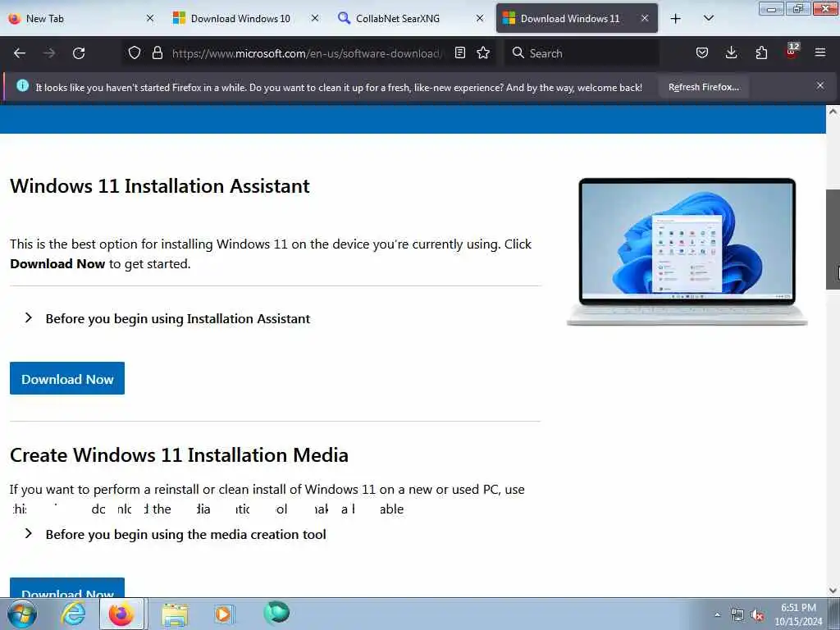
Task: Click the forward navigation arrow
Action: click(x=49, y=53)
